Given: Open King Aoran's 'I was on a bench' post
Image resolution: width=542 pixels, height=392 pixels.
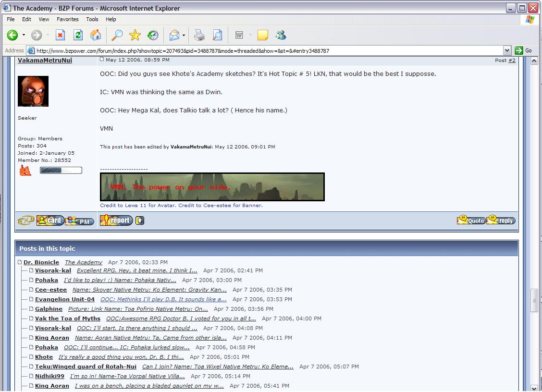Looking at the screenshot, I should (x=149, y=386).
